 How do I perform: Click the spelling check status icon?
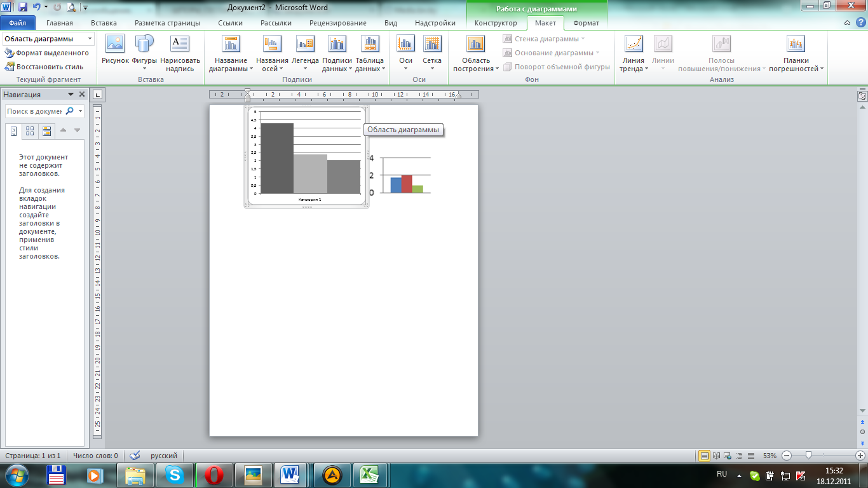[x=135, y=456]
